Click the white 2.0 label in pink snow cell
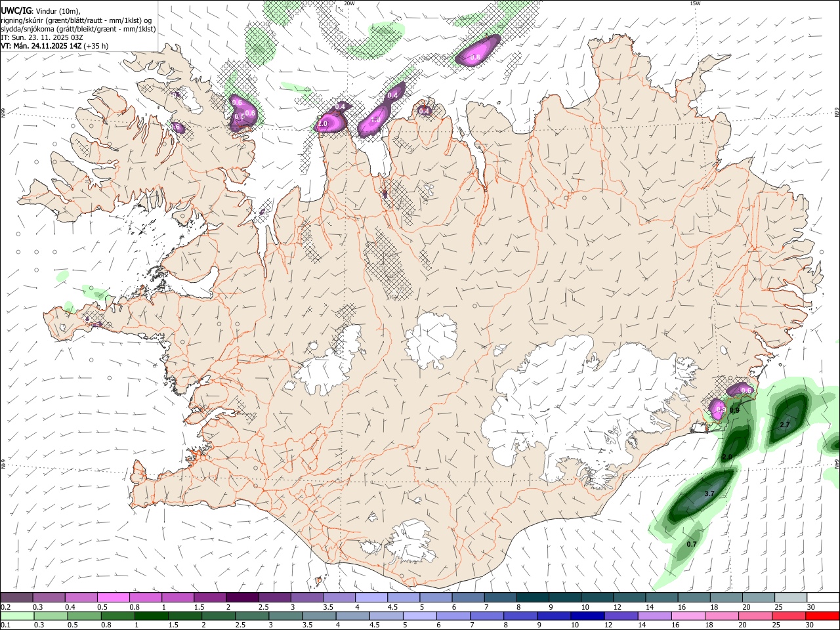840x630 pixels. click(322, 123)
